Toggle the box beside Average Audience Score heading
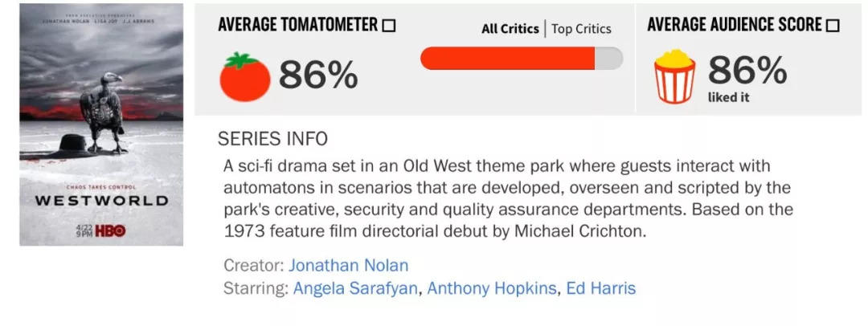Image resolution: width=868 pixels, height=326 pixels. (x=833, y=26)
